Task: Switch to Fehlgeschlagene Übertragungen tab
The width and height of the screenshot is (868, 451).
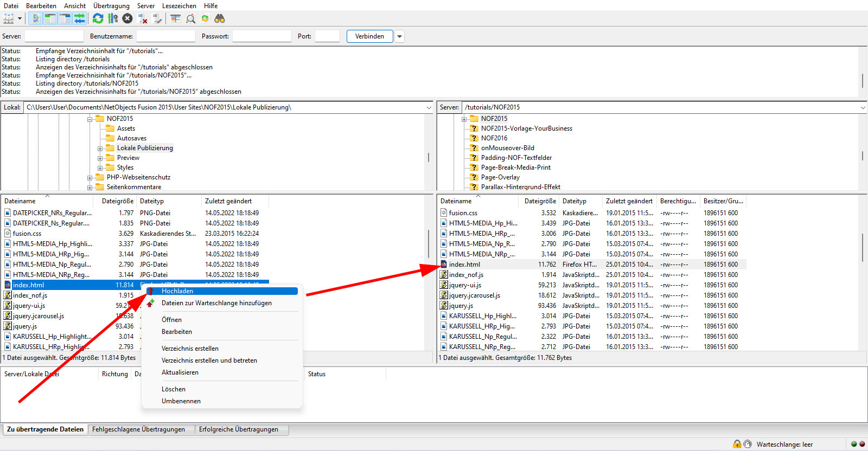Action: coord(138,429)
